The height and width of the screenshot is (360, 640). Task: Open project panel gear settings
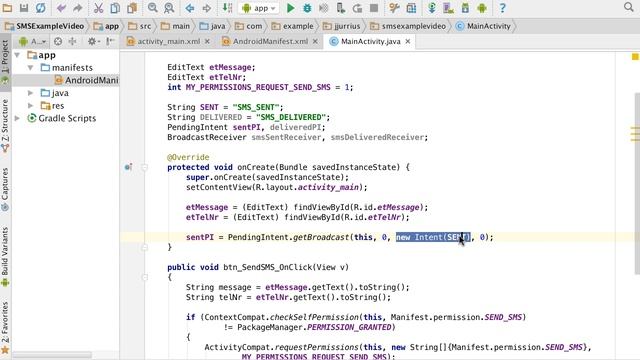coord(93,42)
